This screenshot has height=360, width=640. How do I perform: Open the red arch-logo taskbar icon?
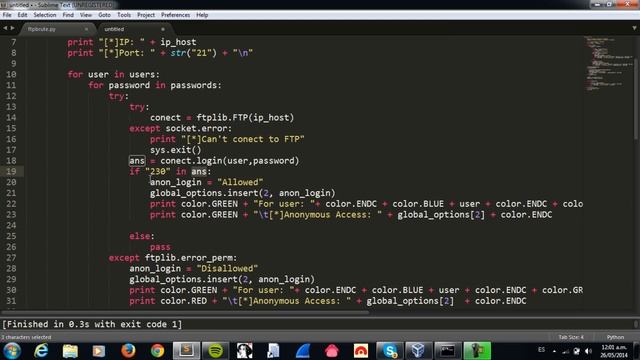tap(361, 351)
